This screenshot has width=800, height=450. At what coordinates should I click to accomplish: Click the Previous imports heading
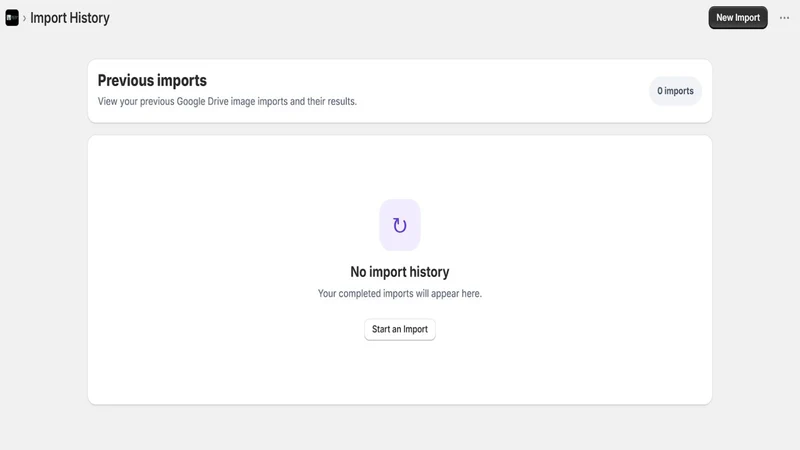(152, 80)
